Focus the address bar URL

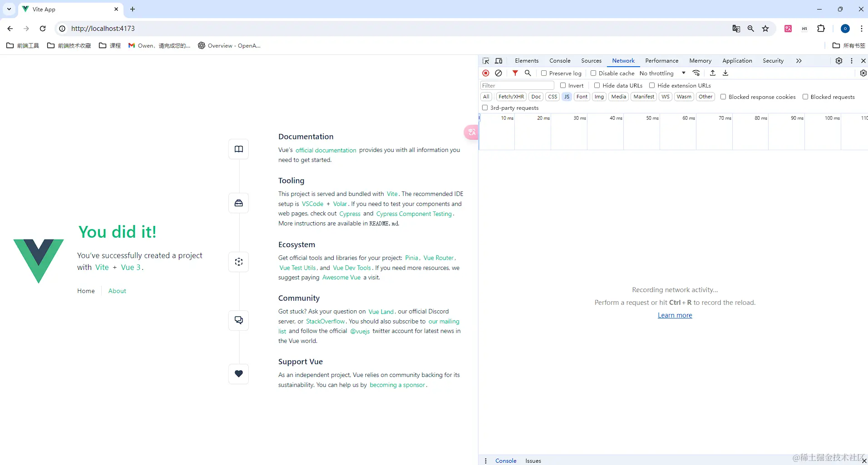(103, 29)
